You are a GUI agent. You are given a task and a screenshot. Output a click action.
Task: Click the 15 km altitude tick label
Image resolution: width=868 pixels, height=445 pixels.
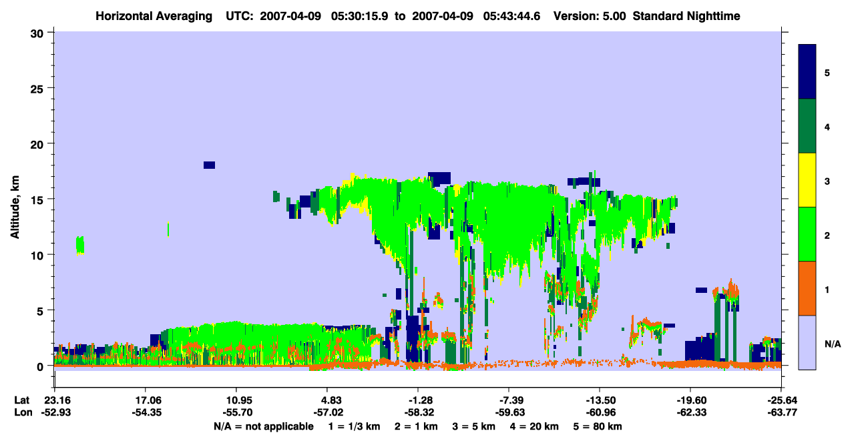point(39,199)
